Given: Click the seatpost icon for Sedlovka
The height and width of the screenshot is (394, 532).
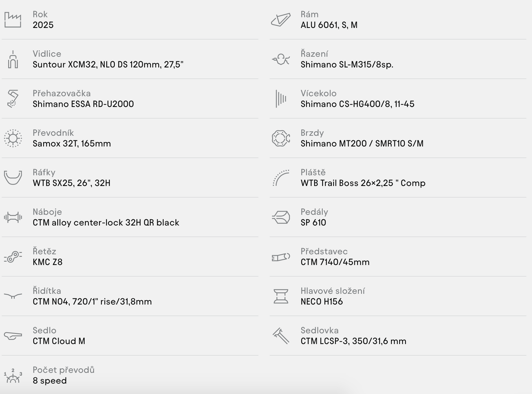Looking at the screenshot, I should [x=281, y=336].
